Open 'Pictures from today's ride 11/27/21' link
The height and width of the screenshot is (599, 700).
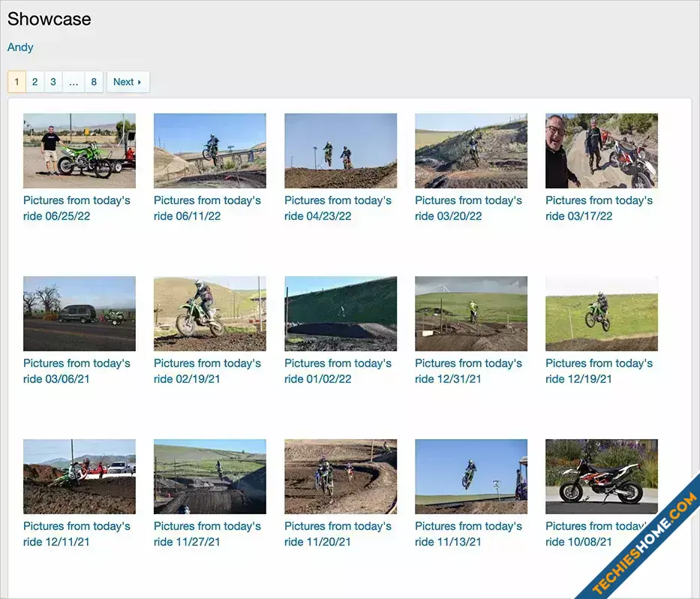[207, 534]
